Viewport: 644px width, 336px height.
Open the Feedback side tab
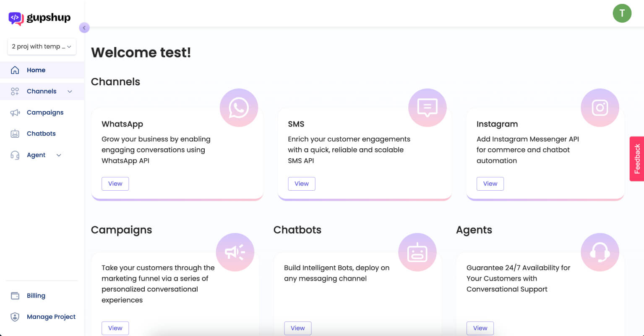[637, 159]
